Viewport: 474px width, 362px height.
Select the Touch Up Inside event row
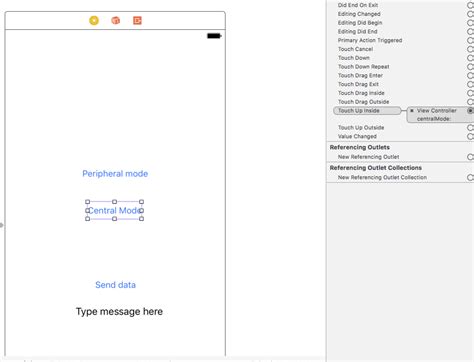(367, 111)
